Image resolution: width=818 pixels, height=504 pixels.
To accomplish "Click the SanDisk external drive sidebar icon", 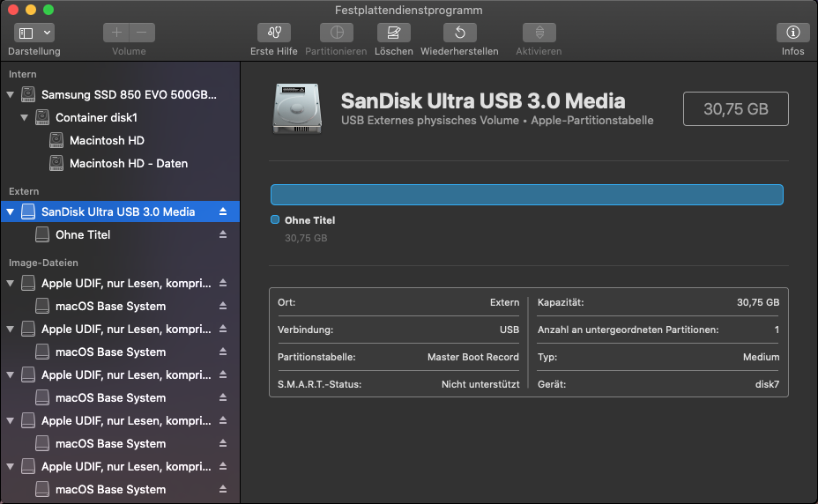I will click(x=28, y=211).
